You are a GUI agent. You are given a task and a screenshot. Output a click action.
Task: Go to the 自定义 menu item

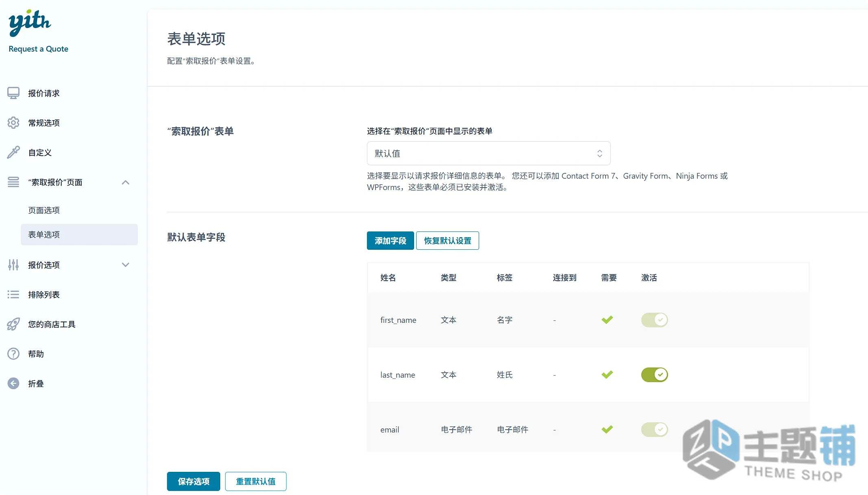point(40,153)
